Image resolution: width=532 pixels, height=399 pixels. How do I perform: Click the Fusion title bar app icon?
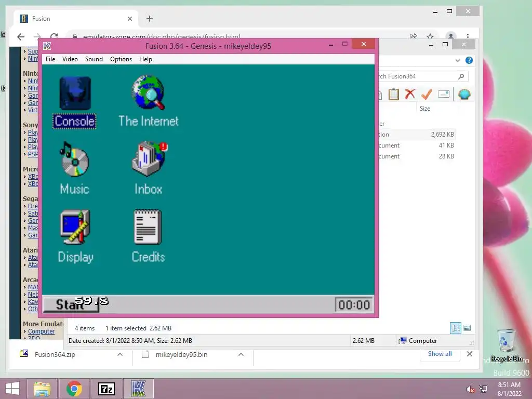tap(47, 46)
